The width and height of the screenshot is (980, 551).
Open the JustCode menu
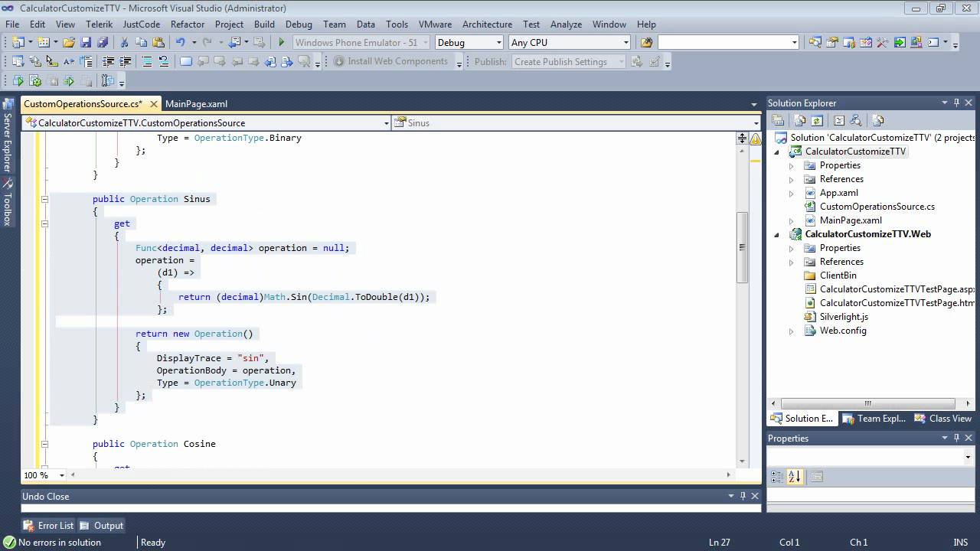(142, 24)
